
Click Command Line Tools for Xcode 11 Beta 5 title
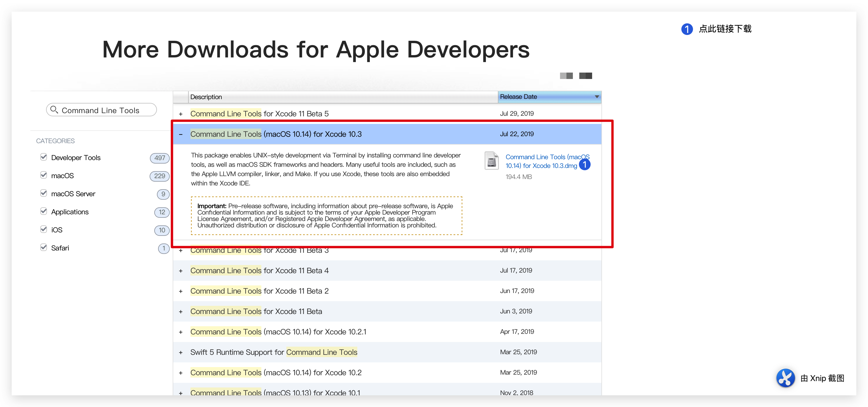pos(260,113)
